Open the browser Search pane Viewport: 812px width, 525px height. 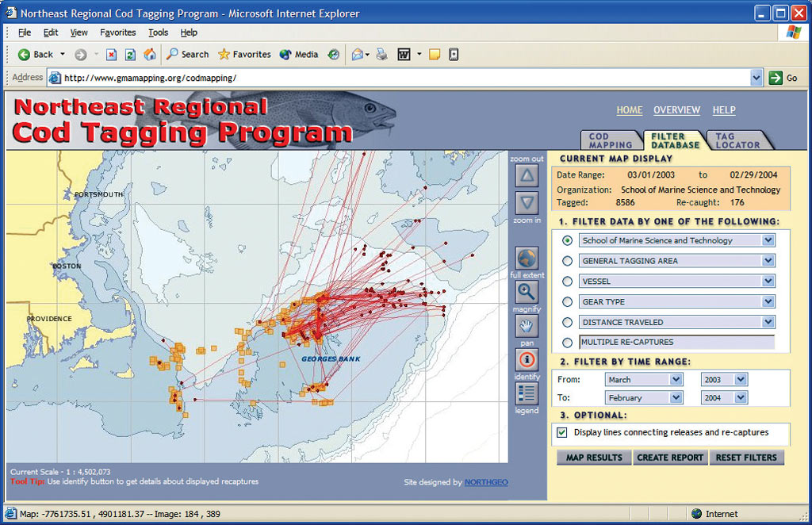point(187,55)
